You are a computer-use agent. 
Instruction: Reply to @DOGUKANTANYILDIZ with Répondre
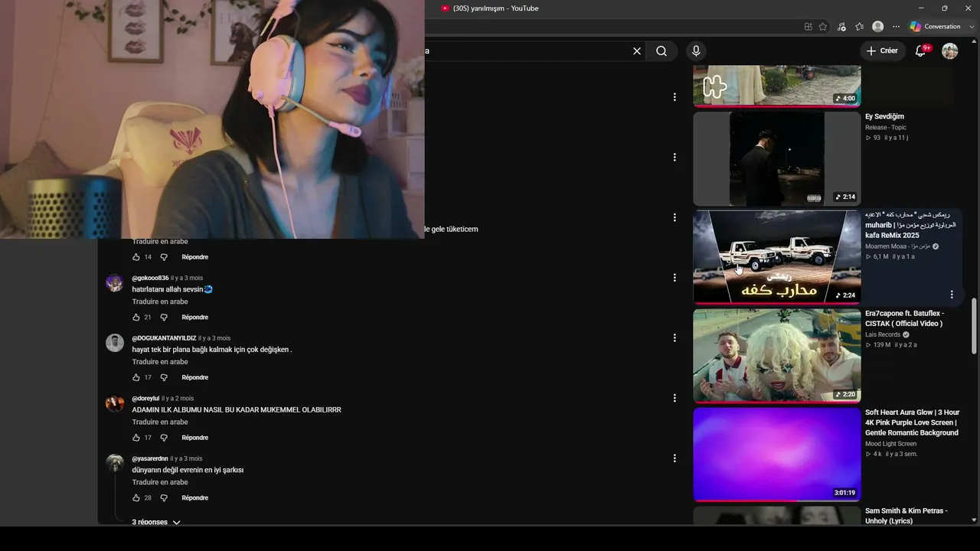click(x=194, y=377)
